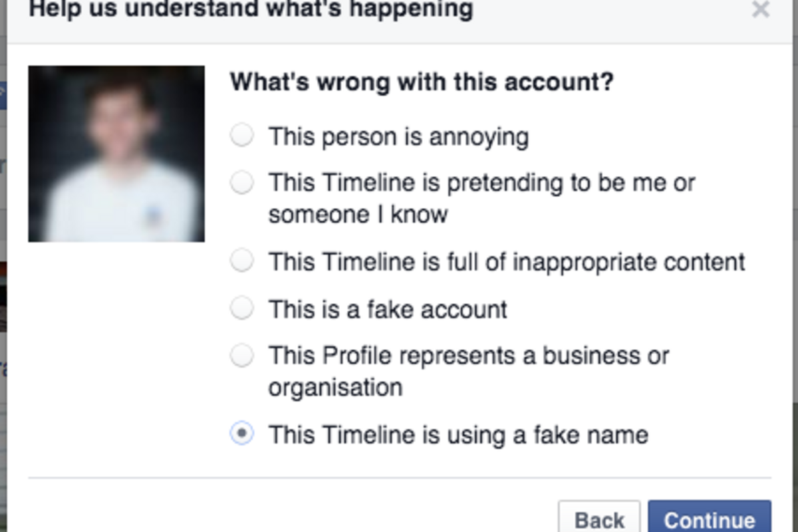Viewport: 798px width, 532px height.
Task: Click the 'What's wrong with this account?' heading
Action: [422, 83]
